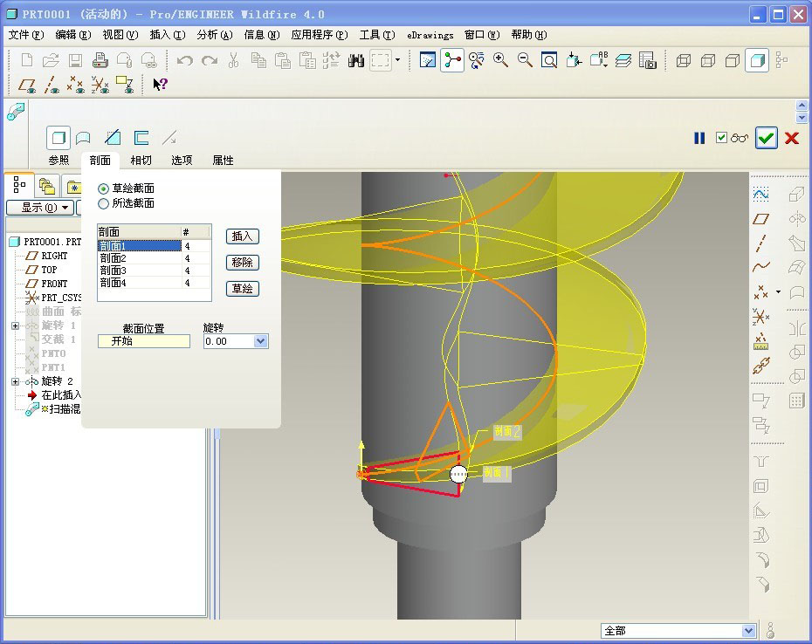Viewport: 812px width, 644px height.
Task: Click the 插入 button
Action: tap(243, 236)
